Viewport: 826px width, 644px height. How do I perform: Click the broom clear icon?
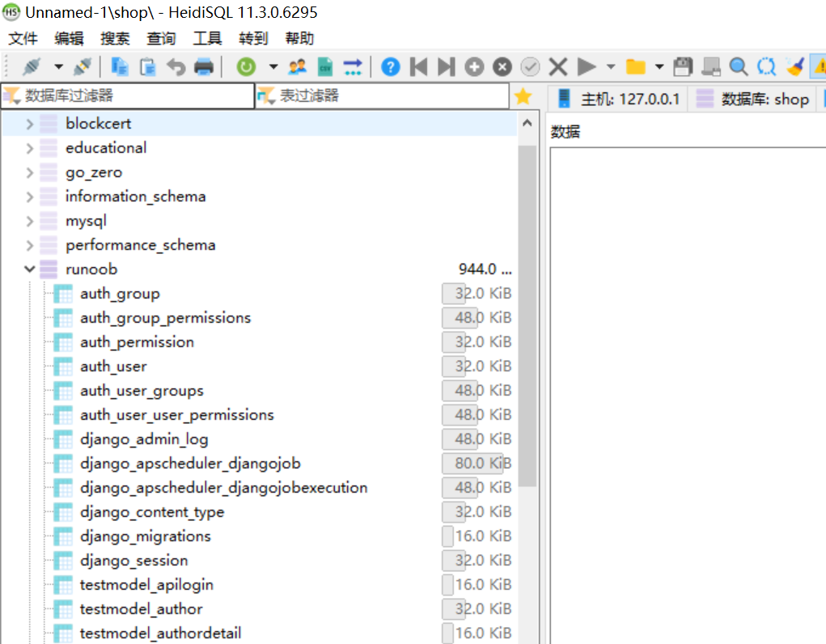pyautogui.click(x=794, y=67)
